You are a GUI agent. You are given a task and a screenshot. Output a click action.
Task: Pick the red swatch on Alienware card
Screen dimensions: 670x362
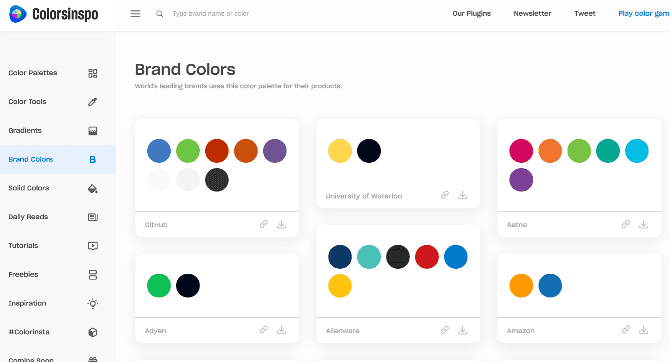click(x=427, y=257)
